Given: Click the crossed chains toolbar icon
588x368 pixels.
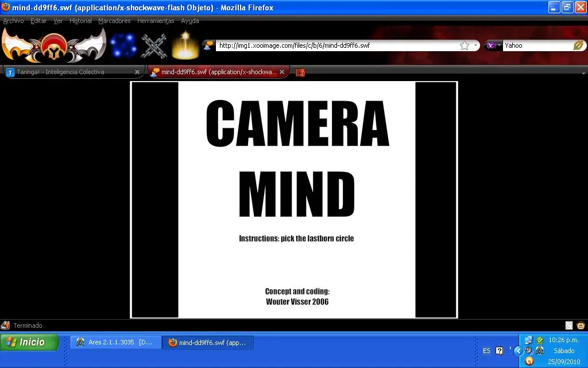Looking at the screenshot, I should coord(154,45).
